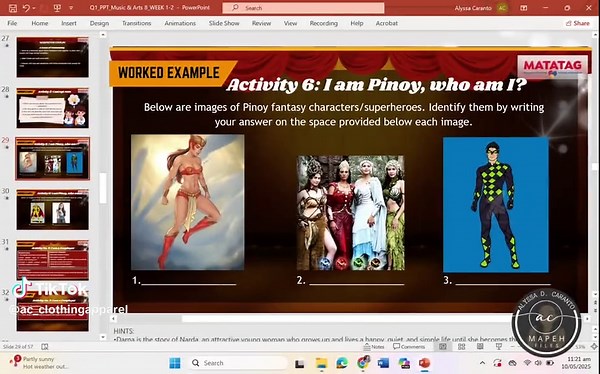Select the Darna image on slide

click(188, 202)
